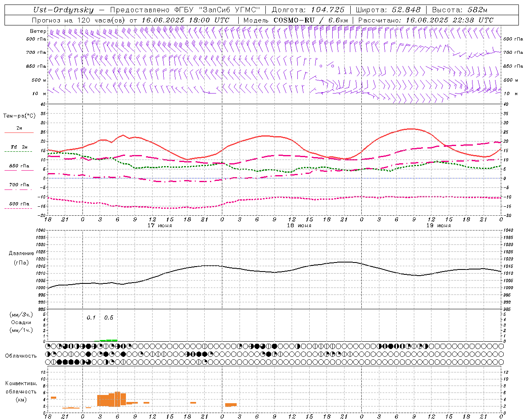Select the "Td 2м" dew point legend entry

[x=19, y=147]
